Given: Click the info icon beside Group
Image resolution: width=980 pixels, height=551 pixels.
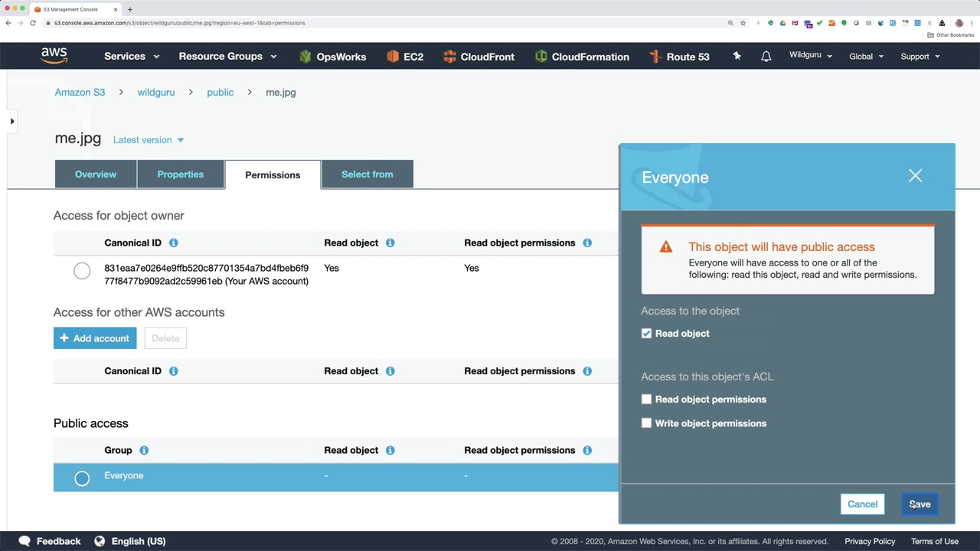Looking at the screenshot, I should click(144, 450).
